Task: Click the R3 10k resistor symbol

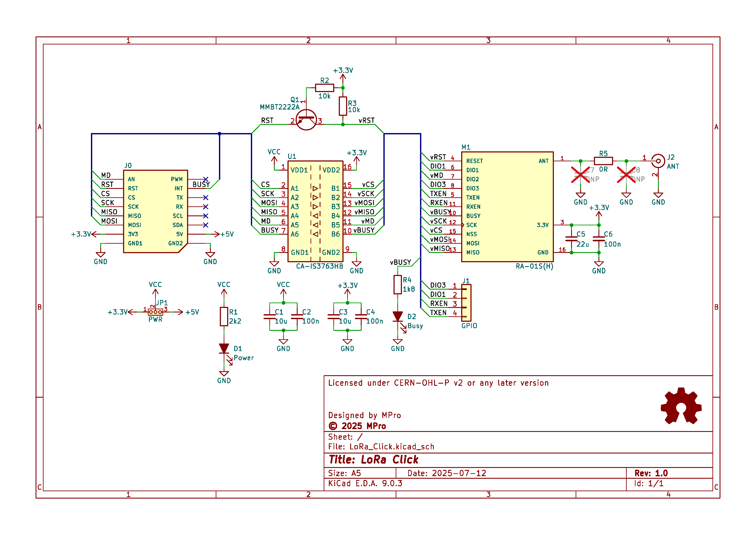Action: click(x=343, y=106)
